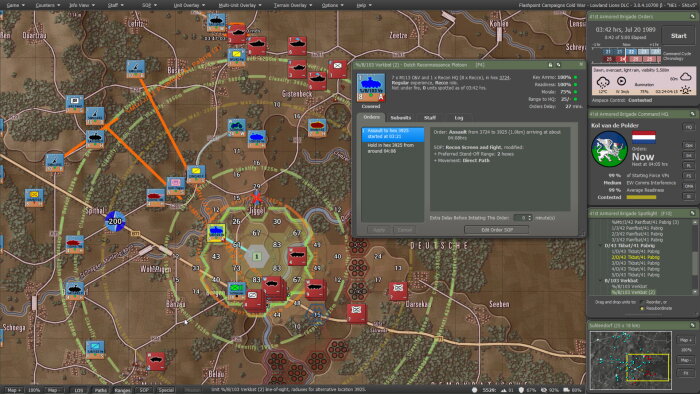Select the Resubordinate radio option

pyautogui.click(x=642, y=308)
